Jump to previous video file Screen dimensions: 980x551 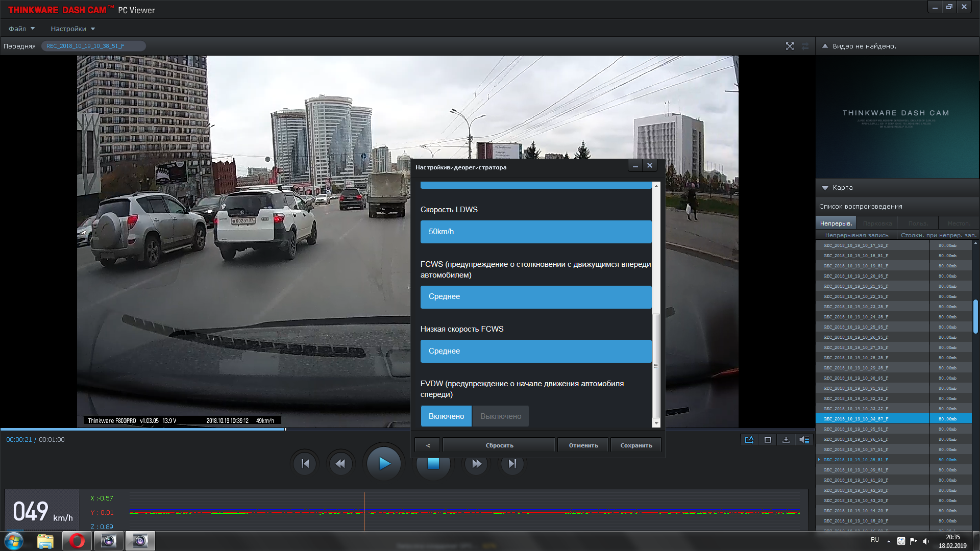pos(305,463)
